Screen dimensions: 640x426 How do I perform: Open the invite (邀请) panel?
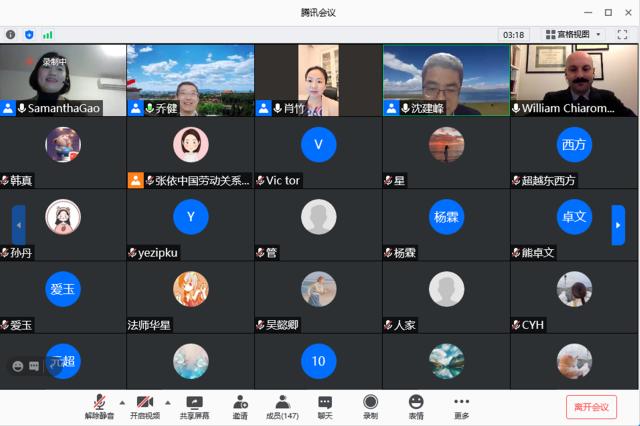(240, 405)
